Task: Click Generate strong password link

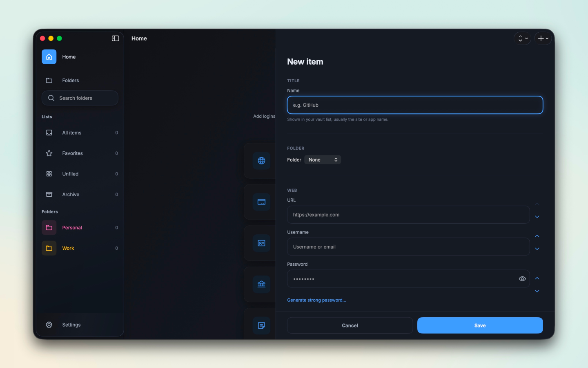Action: click(x=316, y=300)
